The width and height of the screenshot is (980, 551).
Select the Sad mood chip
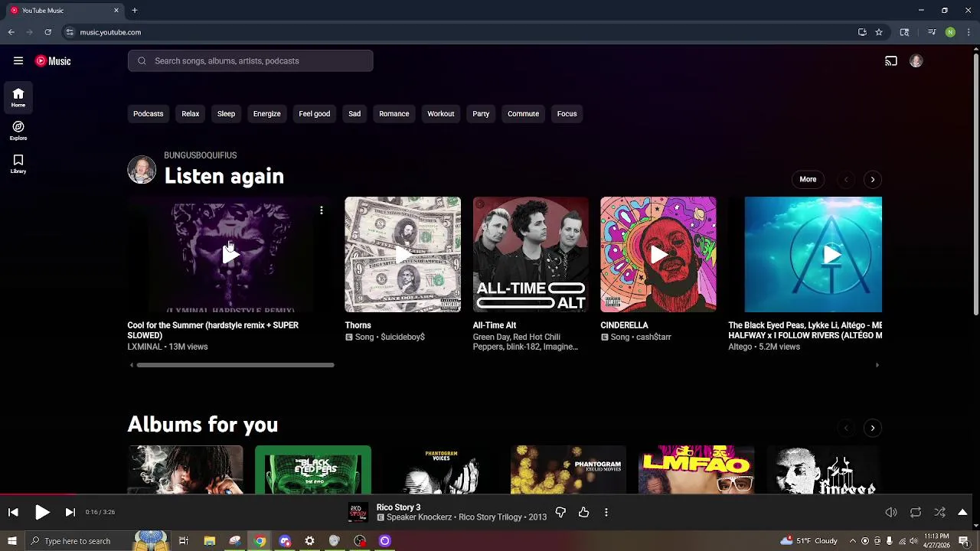[x=354, y=114]
